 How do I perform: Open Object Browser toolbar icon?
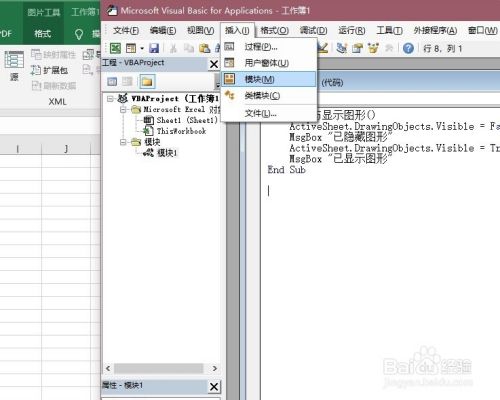click(x=373, y=49)
